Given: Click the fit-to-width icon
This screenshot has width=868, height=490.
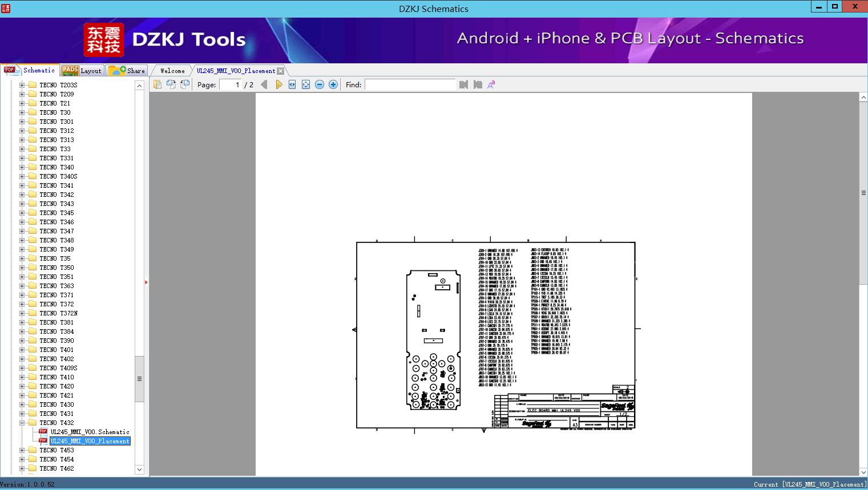Looking at the screenshot, I should [x=292, y=84].
